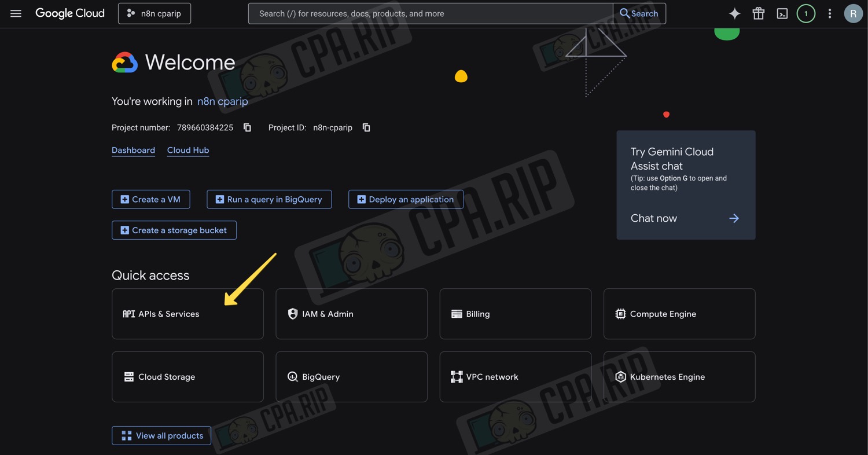
Task: Click the user account avatar
Action: (x=853, y=13)
